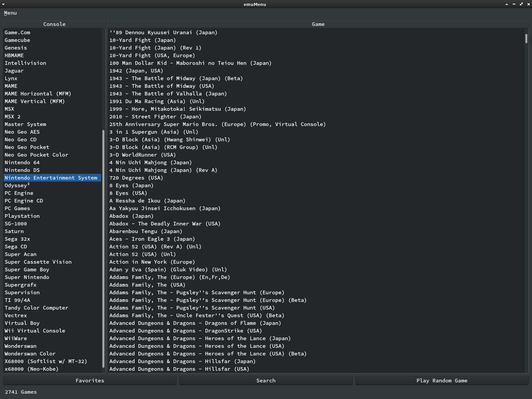
Task: Select Sega CD console
Action: [52, 247]
